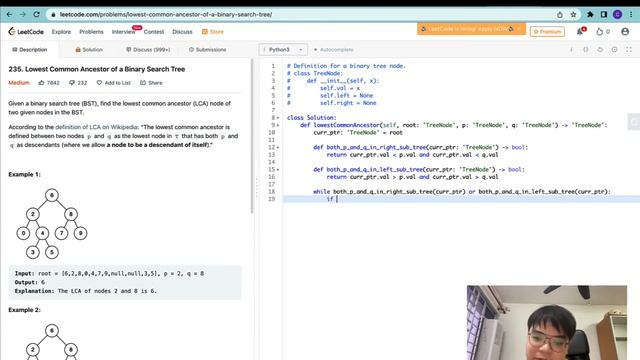This screenshot has width=640, height=360.
Task: Click the side feedback button at editor's right edge
Action: pos(634,122)
